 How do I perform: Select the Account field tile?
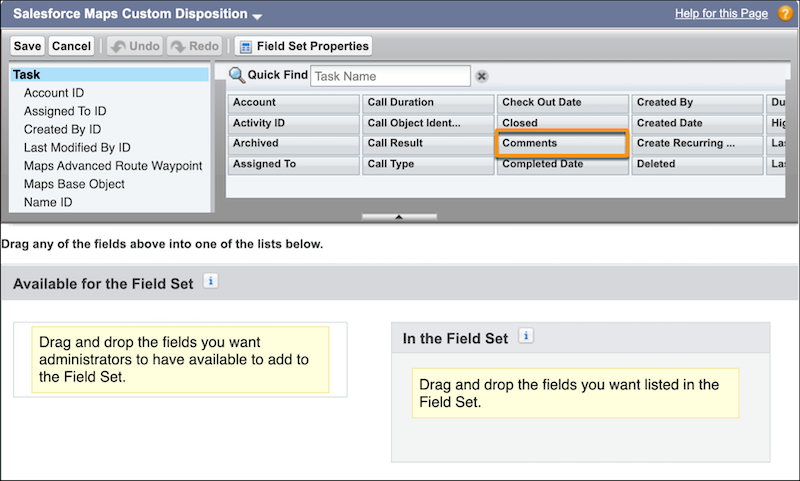[293, 103]
